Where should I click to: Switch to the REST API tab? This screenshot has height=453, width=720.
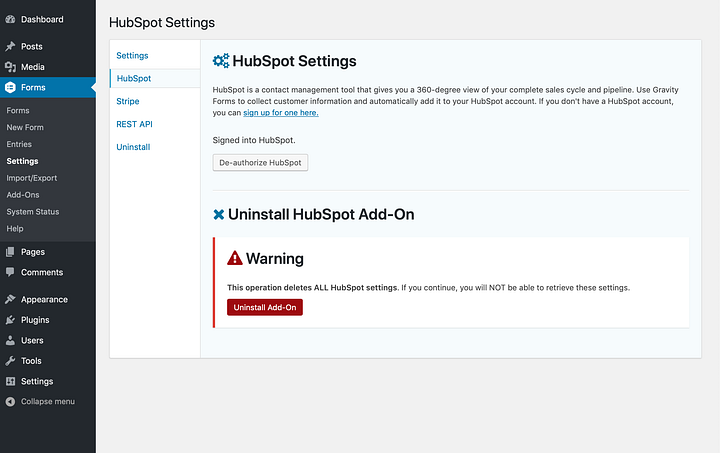tap(134, 124)
